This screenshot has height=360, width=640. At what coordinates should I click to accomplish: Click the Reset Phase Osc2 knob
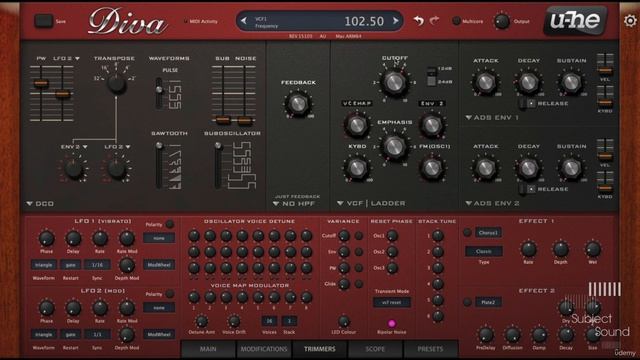coord(392,252)
